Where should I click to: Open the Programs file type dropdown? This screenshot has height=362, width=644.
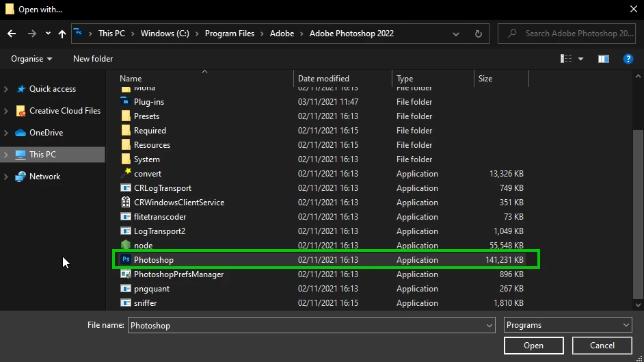567,325
